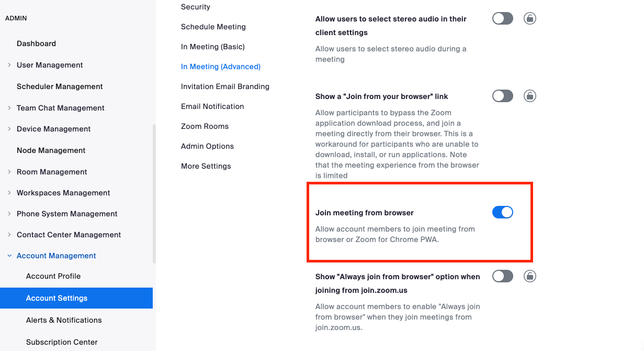Image resolution: width=644 pixels, height=351 pixels.
Task: Open In Meeting (Basic) settings tab
Action: pos(213,47)
